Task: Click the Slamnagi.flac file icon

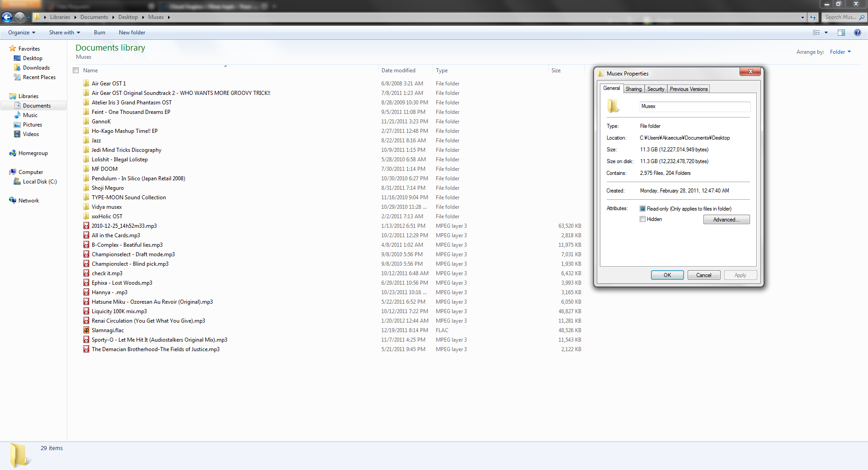Action: 86,330
